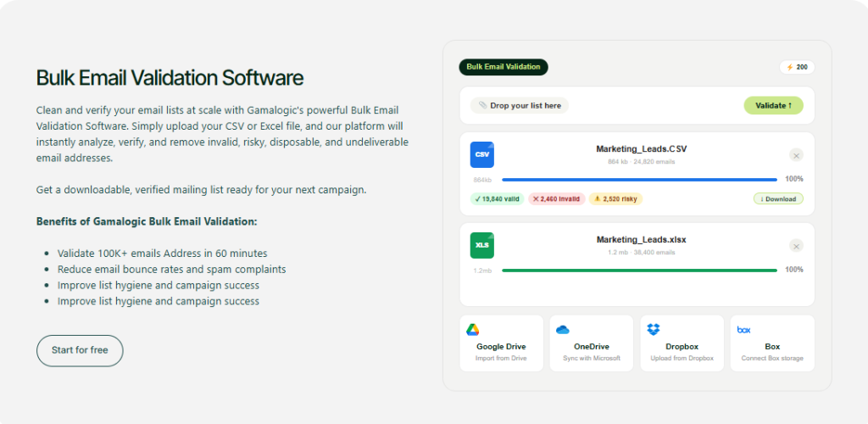868x424 pixels.
Task: Click the lightning bolt 200 credits badge
Action: tap(797, 68)
